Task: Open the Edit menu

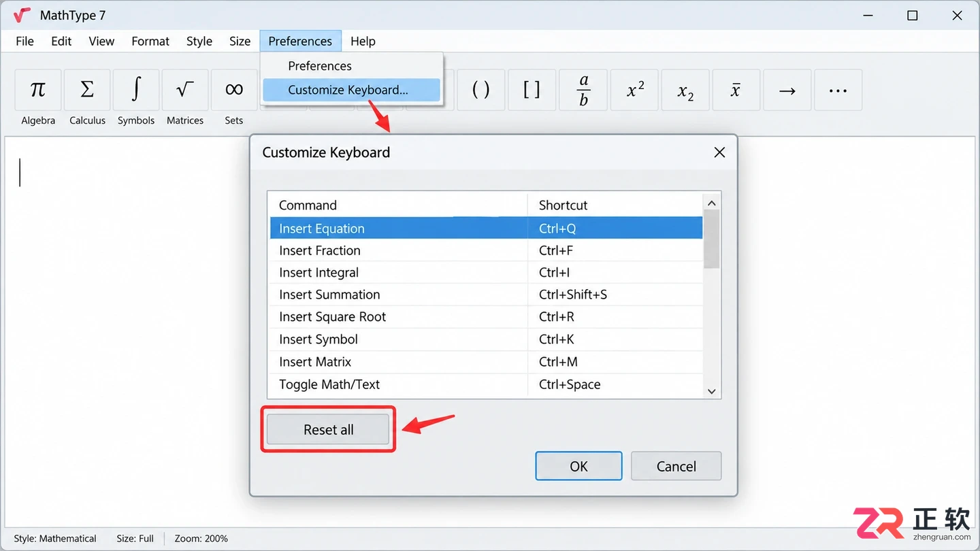Action: pyautogui.click(x=61, y=41)
